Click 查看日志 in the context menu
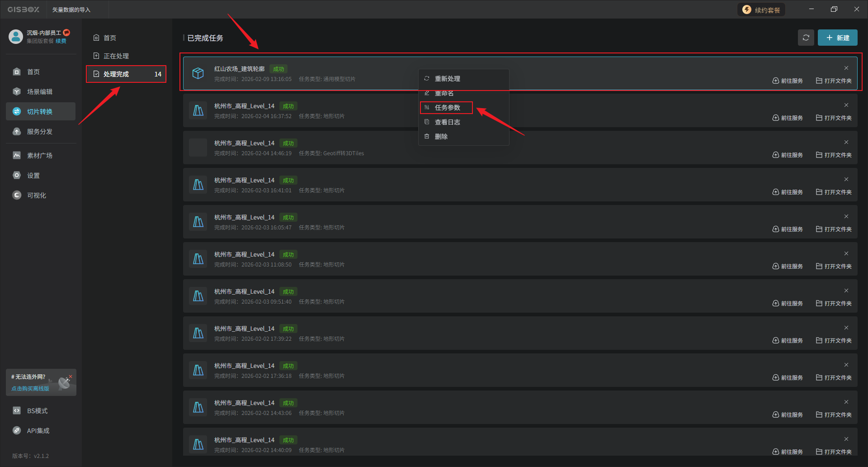This screenshot has height=467, width=868. point(447,122)
